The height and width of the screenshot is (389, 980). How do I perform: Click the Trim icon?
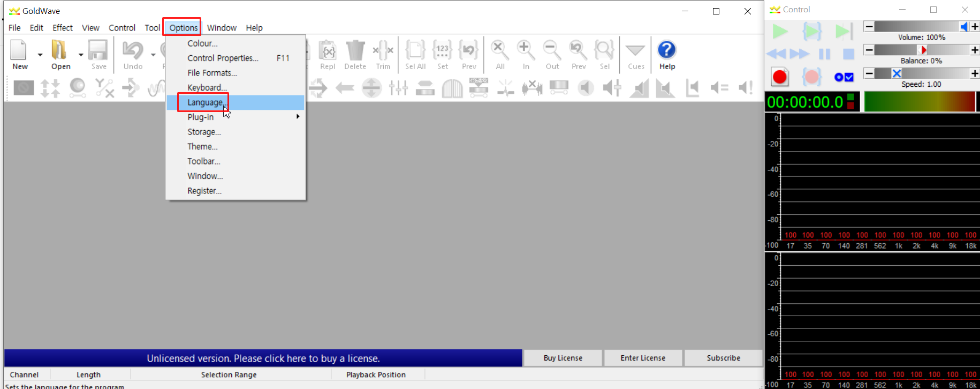[383, 50]
